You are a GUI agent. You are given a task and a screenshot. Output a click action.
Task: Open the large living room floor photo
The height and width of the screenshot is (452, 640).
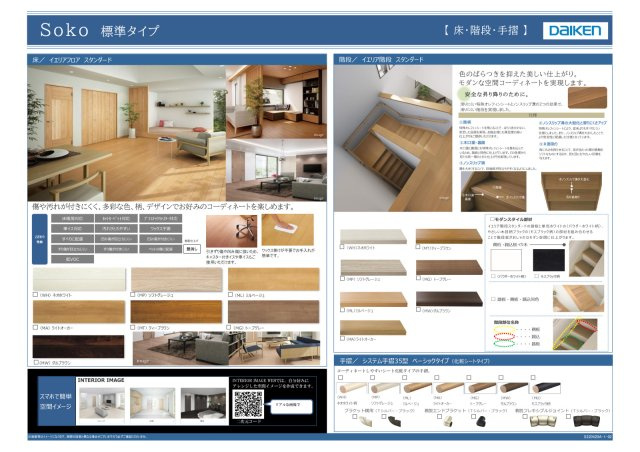click(127, 133)
